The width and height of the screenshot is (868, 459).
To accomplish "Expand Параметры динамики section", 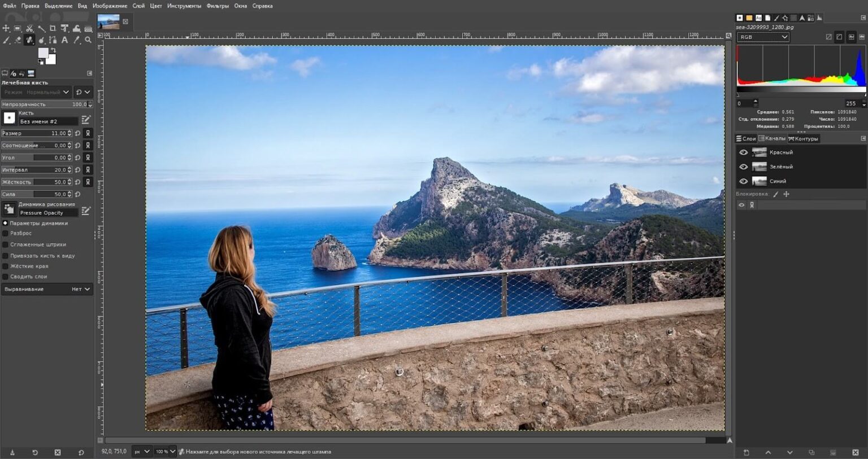I will coord(6,223).
